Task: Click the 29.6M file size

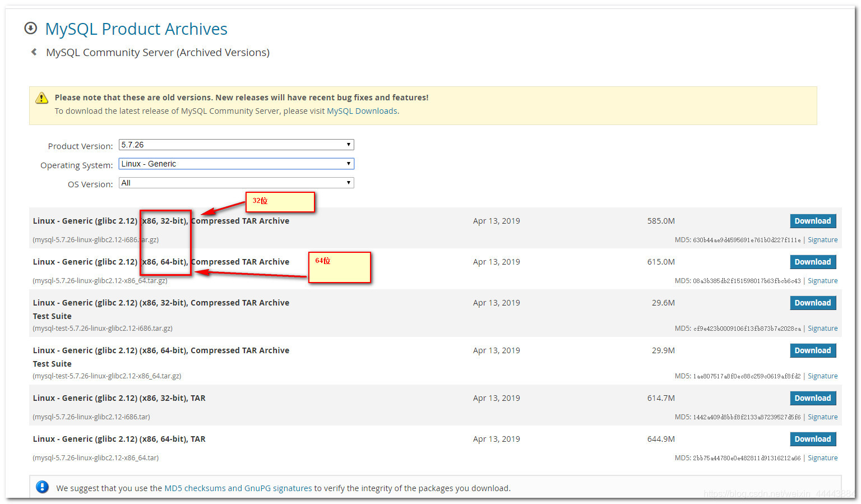Action: coord(663,303)
